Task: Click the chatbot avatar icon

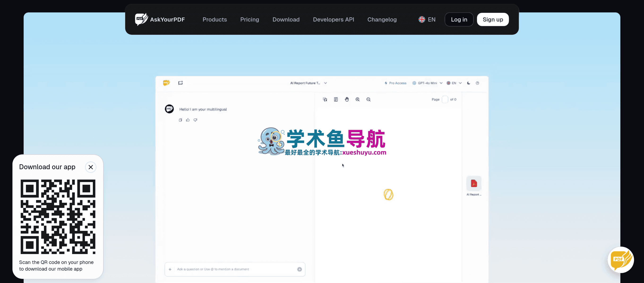Action: (x=169, y=109)
